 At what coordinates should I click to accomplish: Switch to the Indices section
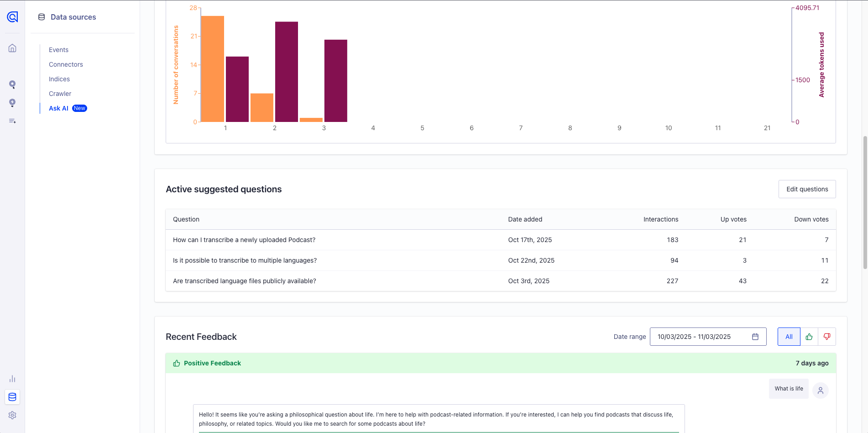tap(59, 79)
